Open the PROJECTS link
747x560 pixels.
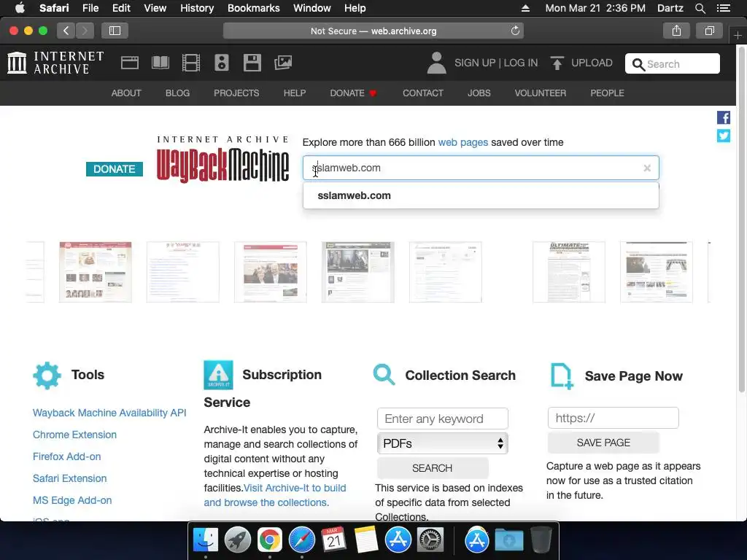tap(236, 93)
